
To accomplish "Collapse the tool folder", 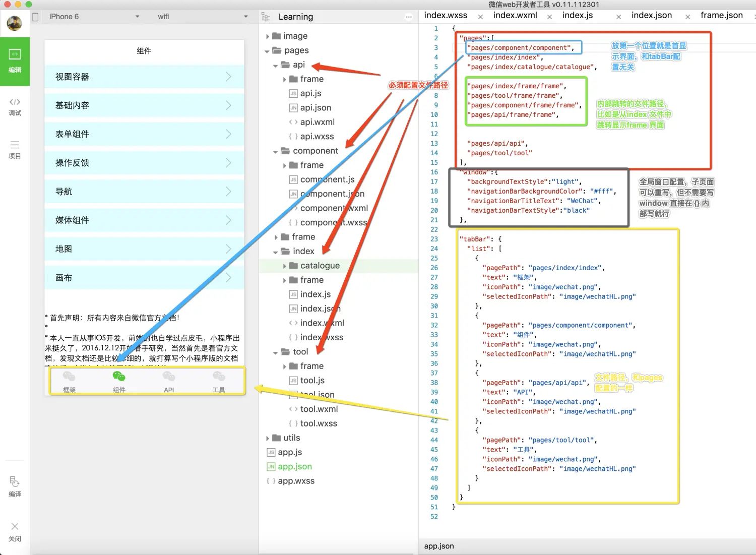I will 276,352.
